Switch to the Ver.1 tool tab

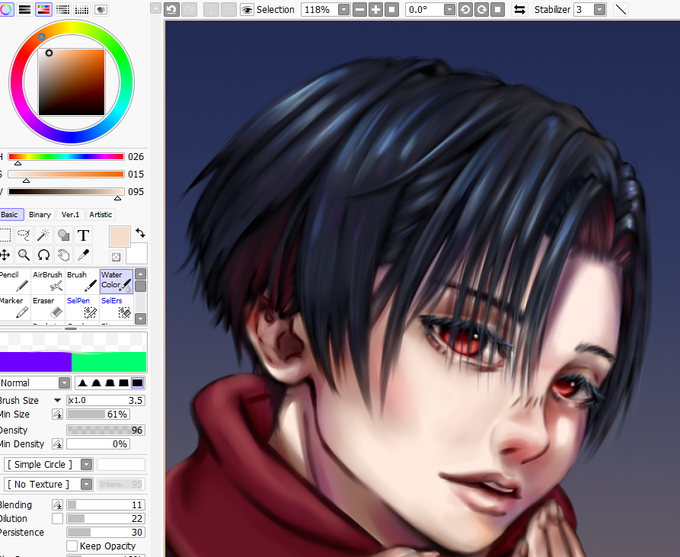[70, 214]
